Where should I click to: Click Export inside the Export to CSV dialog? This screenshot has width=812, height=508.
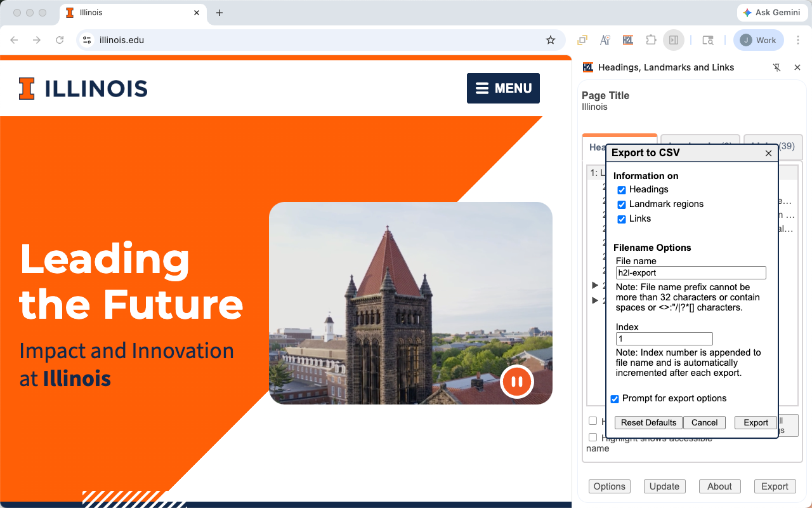pyautogui.click(x=756, y=423)
